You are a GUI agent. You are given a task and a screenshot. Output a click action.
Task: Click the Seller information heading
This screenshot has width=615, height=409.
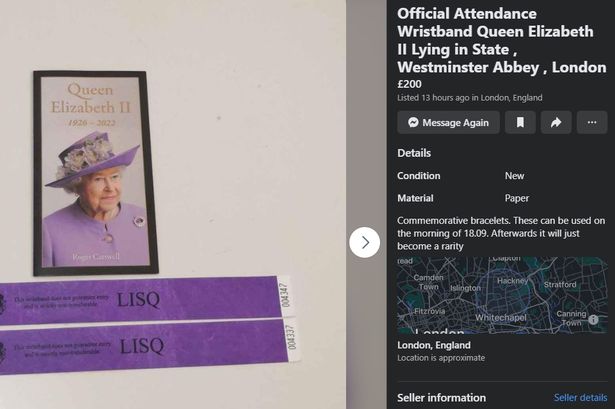click(x=441, y=398)
